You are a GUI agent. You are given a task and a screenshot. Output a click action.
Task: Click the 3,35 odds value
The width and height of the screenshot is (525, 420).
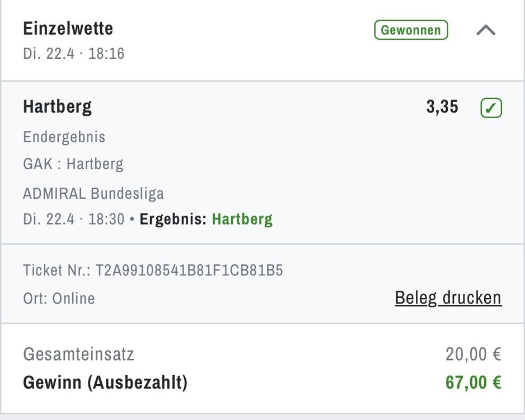(442, 107)
